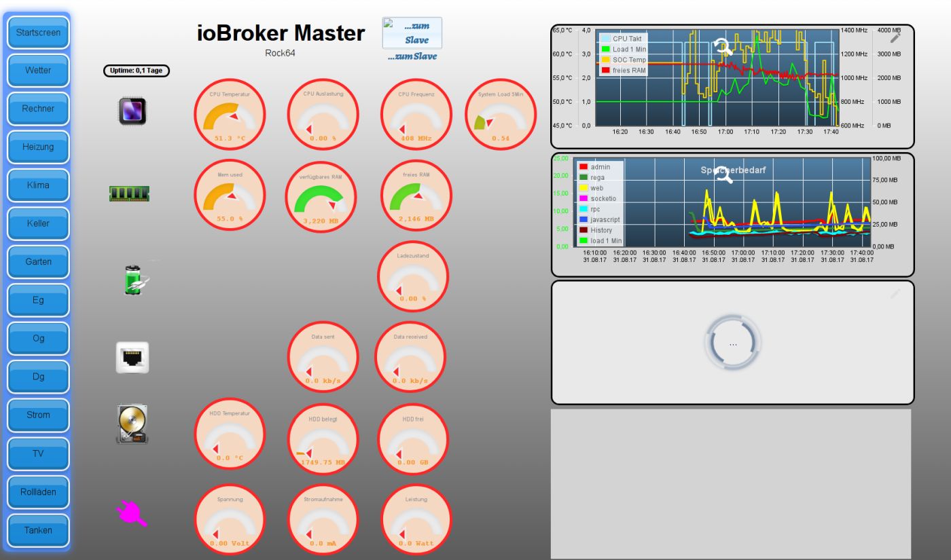Click the rega legend entry
Screen dimensions: 951x560
point(593,177)
